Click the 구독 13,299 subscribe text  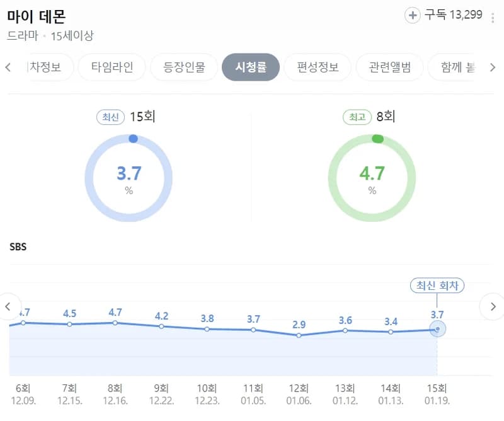(453, 14)
